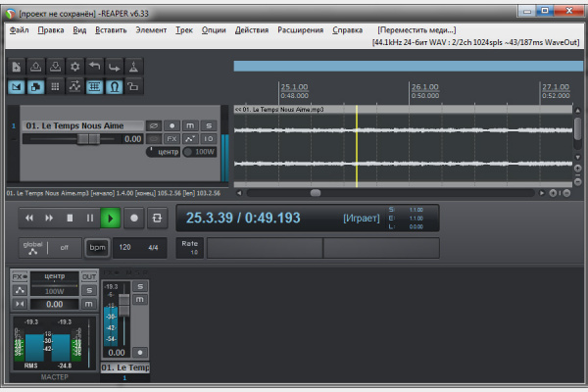Viewport: 588px width, 392px height.
Task: Click the green Play button
Action: pyautogui.click(x=110, y=218)
